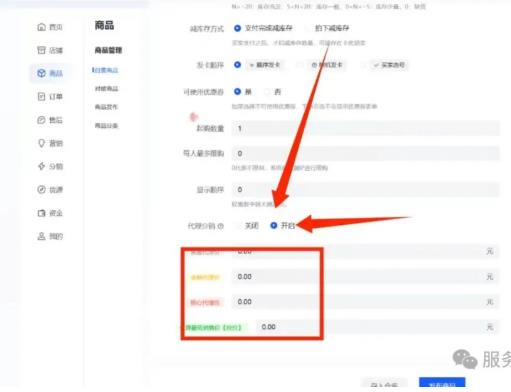Open the home (首页) sidebar icon
Screen dimensions: 511x392
41,27
